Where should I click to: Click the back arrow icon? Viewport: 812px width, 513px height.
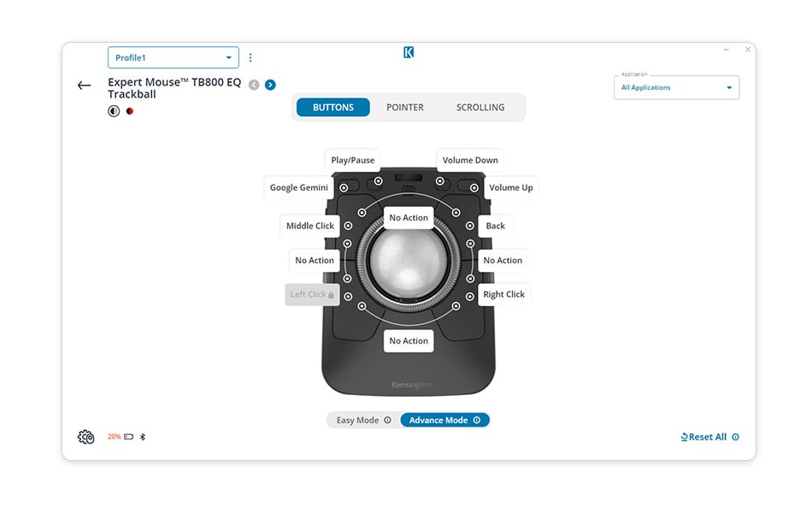click(x=84, y=85)
